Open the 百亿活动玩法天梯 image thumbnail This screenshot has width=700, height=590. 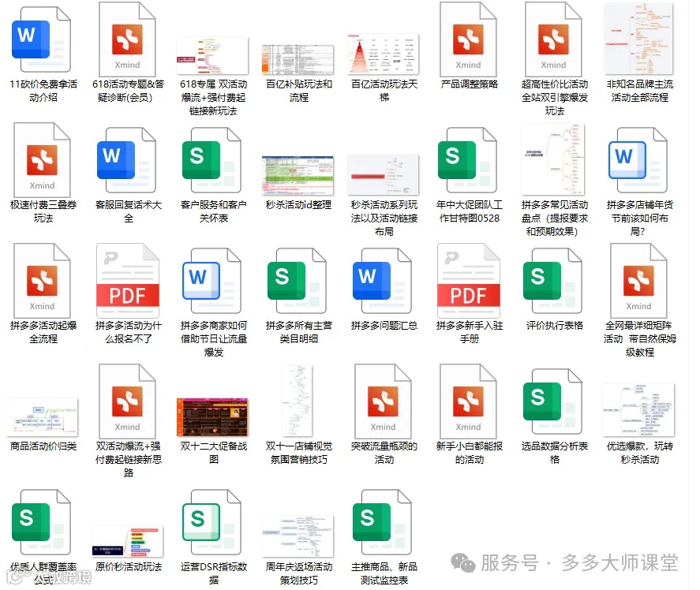(x=383, y=54)
